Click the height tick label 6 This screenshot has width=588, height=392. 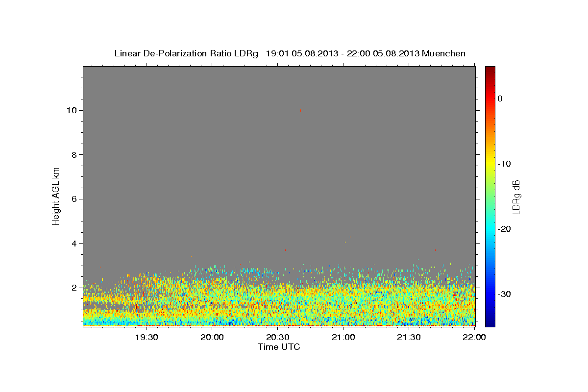74,199
